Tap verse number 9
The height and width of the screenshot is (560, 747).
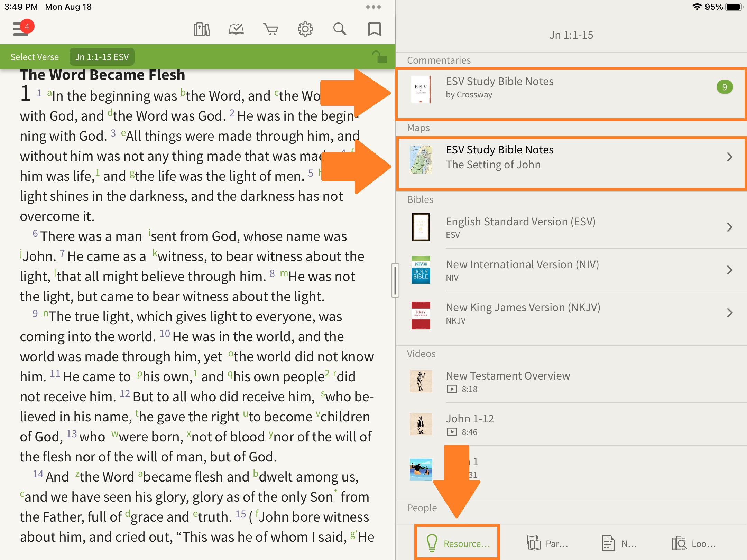point(35,314)
